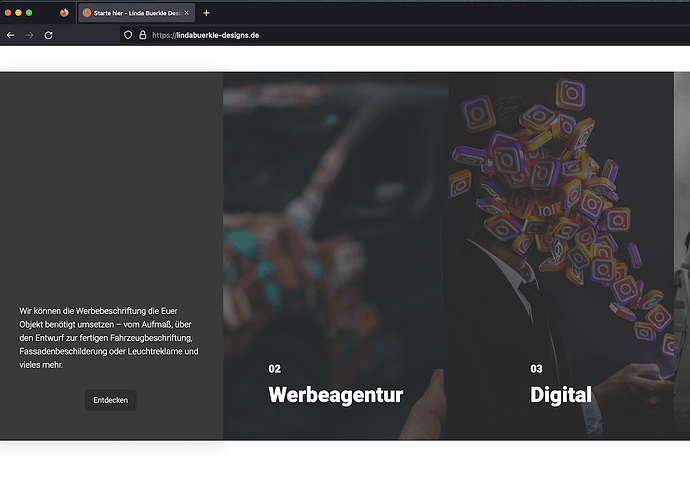Select the Instagram icons panel image
690x488 pixels.
click(561, 256)
